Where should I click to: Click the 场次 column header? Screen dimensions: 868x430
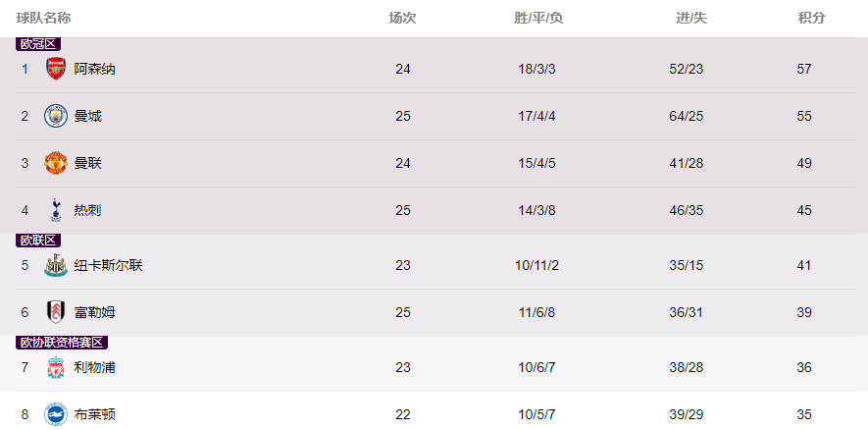coord(402,19)
